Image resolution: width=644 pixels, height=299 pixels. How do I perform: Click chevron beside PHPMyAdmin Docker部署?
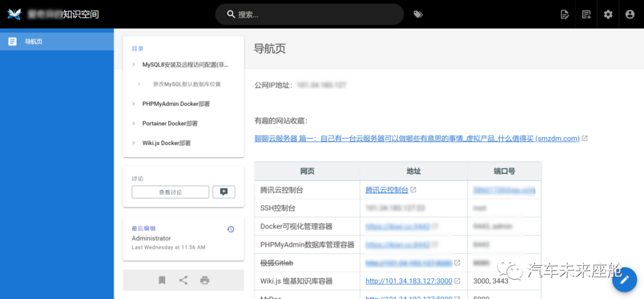coord(134,104)
